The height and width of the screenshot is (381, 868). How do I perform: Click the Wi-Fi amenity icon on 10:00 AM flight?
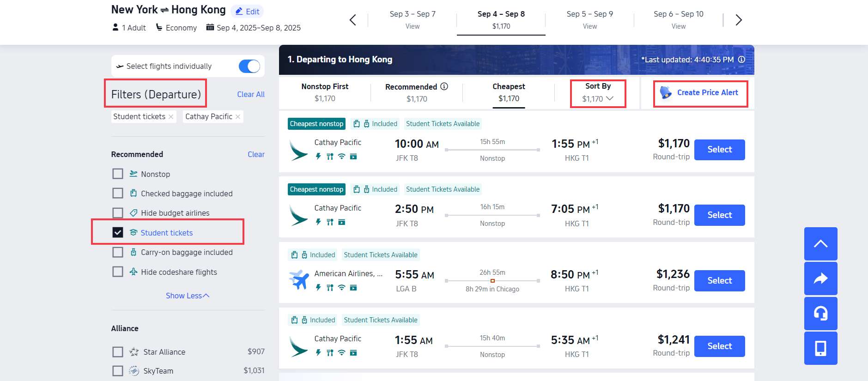[x=341, y=157]
